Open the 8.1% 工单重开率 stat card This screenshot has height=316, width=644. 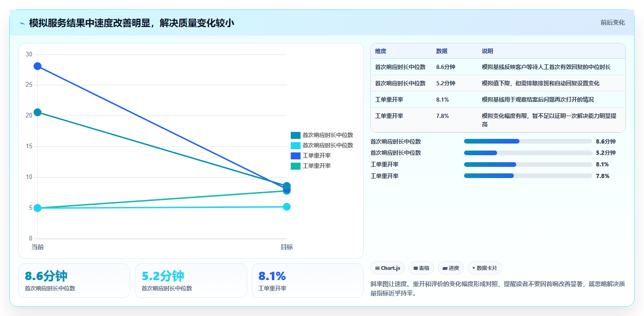[308, 281]
